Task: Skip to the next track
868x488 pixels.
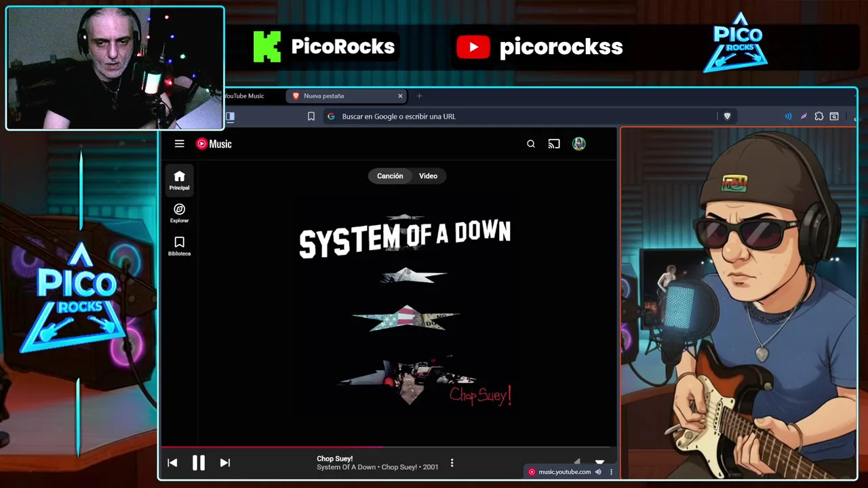Action: click(224, 463)
